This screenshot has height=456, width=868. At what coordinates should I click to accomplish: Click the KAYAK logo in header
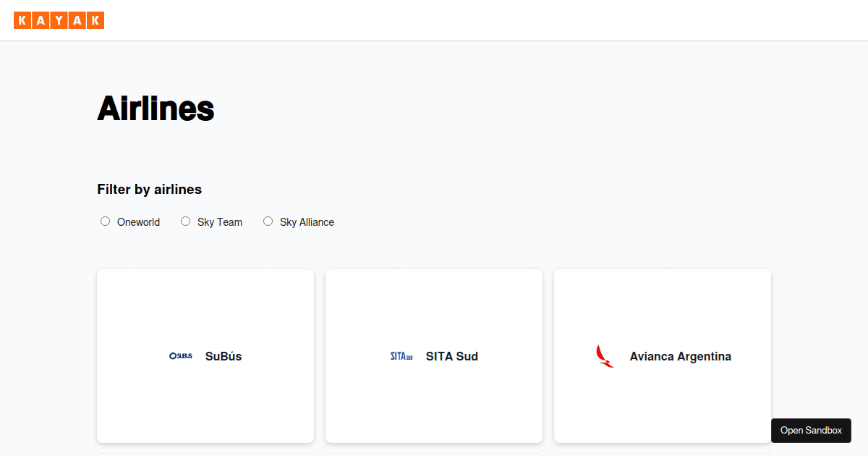point(59,20)
